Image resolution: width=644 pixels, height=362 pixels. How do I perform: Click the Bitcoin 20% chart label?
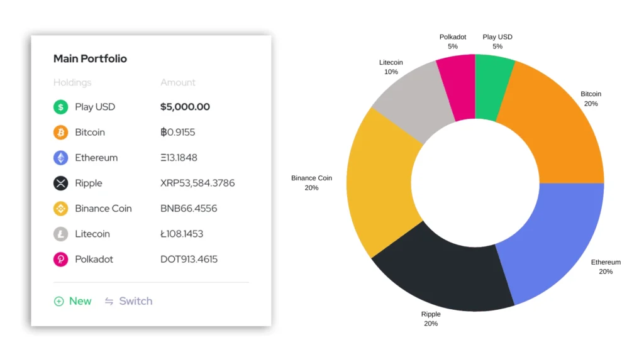point(591,99)
